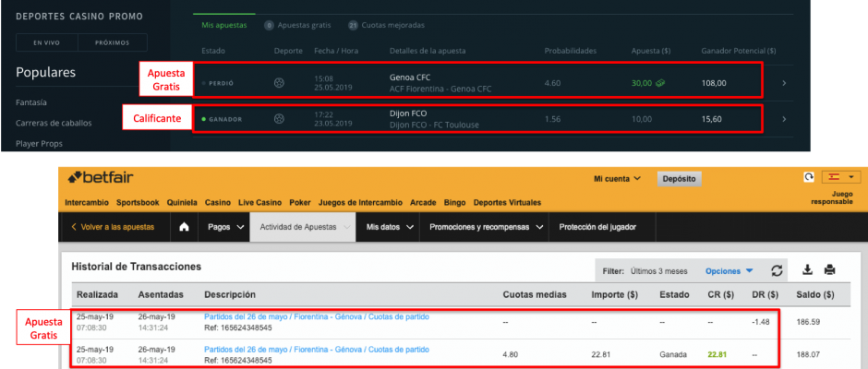Click the 188.07 balance value
The image size is (868, 369).
point(806,354)
